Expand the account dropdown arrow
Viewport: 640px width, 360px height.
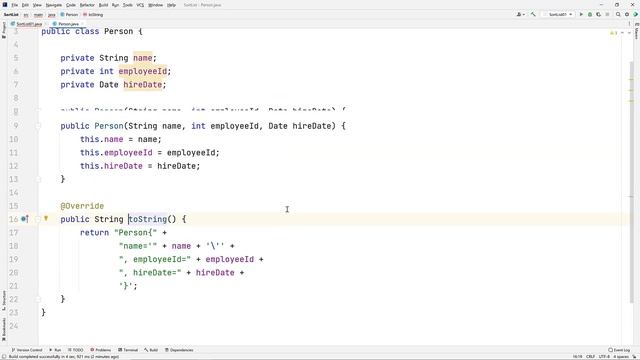point(523,15)
